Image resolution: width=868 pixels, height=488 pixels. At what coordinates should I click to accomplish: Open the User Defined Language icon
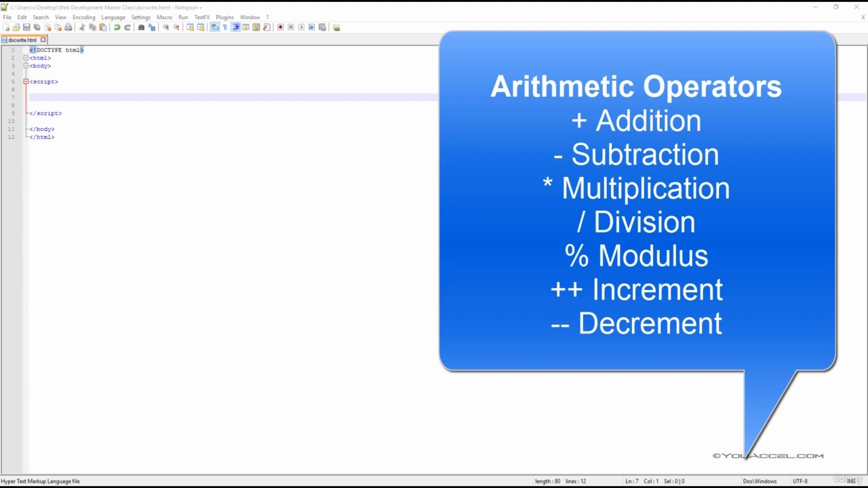(245, 27)
